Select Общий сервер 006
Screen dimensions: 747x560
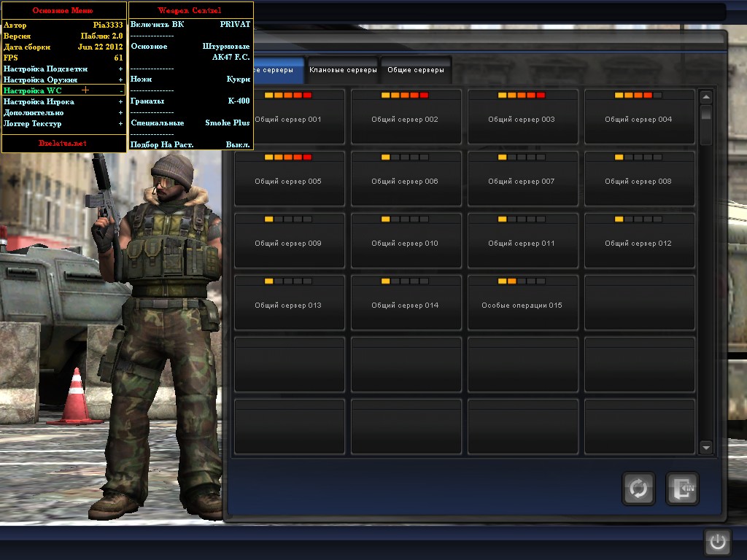coord(406,179)
